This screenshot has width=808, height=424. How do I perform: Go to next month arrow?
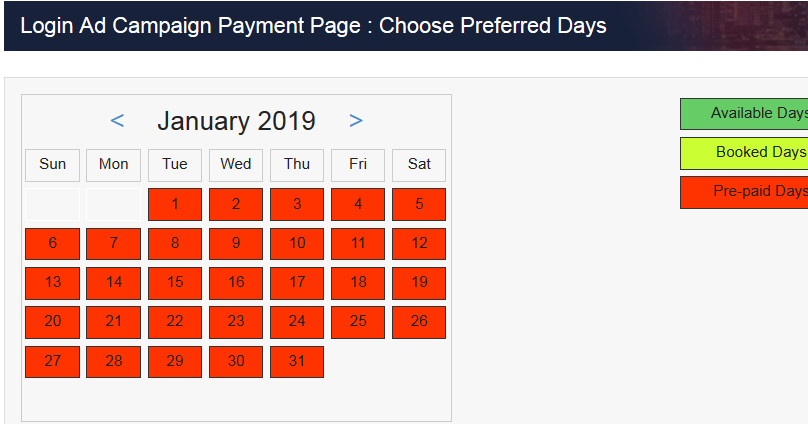tap(356, 122)
